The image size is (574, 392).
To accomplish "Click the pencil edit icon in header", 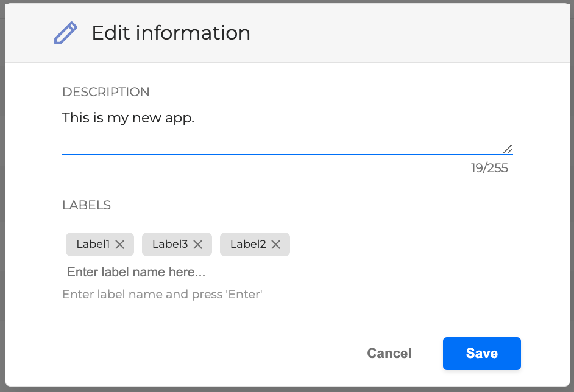I will tap(66, 33).
